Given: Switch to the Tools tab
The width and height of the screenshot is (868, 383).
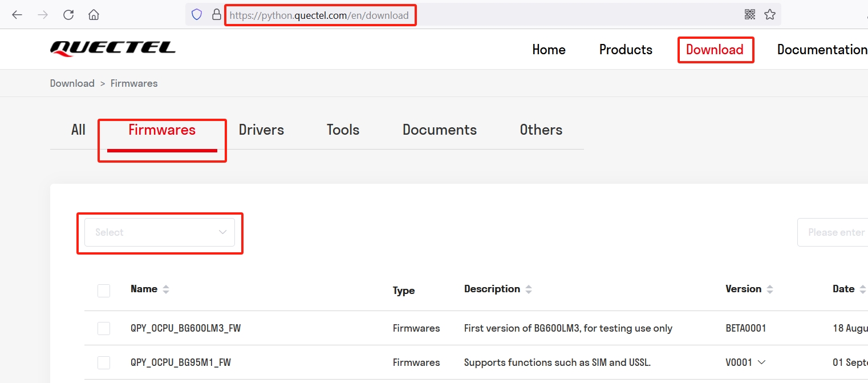Looking at the screenshot, I should tap(343, 130).
